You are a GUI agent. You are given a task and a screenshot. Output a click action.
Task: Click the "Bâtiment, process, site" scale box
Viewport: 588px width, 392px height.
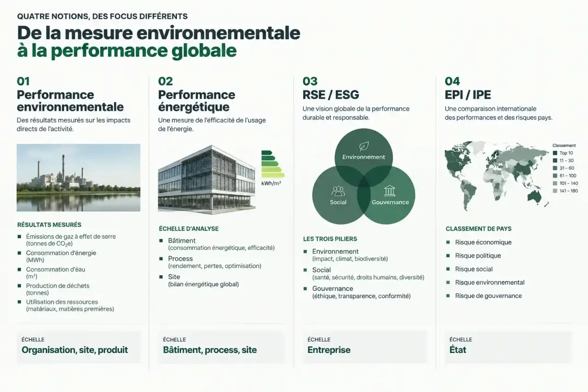221,347
